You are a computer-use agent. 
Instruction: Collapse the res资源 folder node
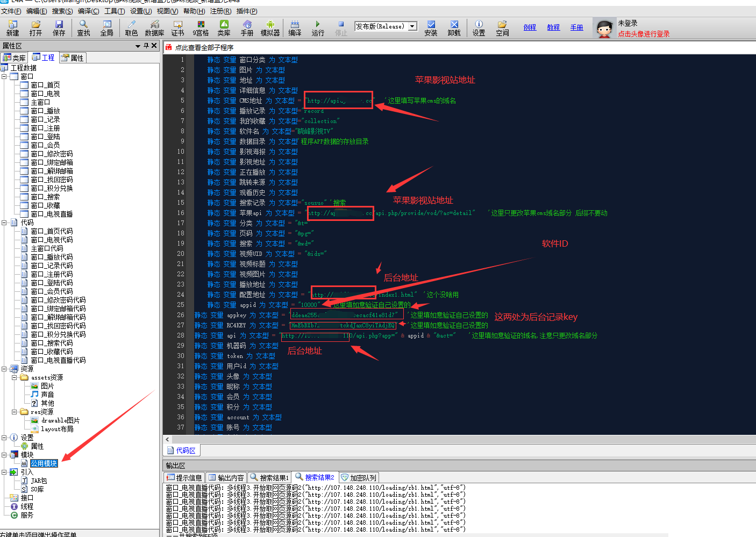15,412
